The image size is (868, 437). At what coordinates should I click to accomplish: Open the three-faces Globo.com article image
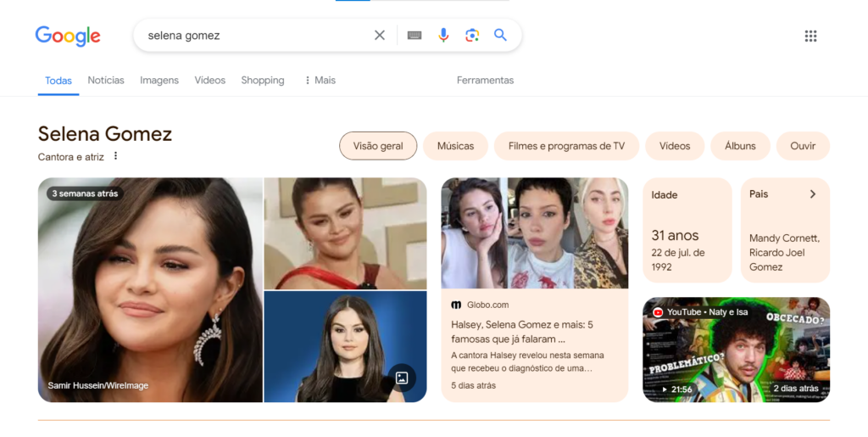point(535,233)
